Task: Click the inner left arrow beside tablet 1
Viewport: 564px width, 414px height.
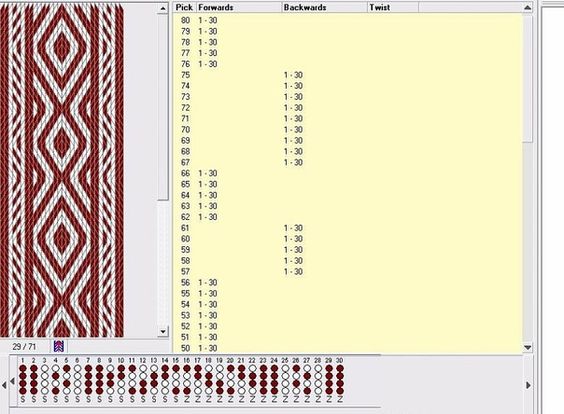Action: click(12, 381)
